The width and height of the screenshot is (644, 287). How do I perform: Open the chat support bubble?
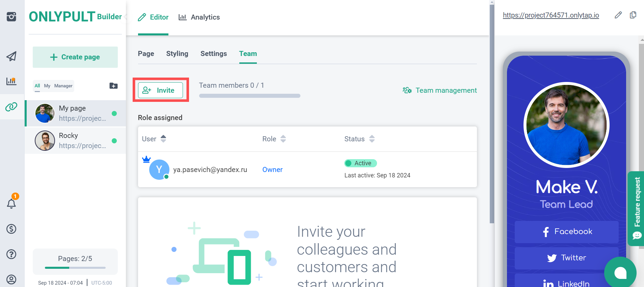(x=620, y=272)
